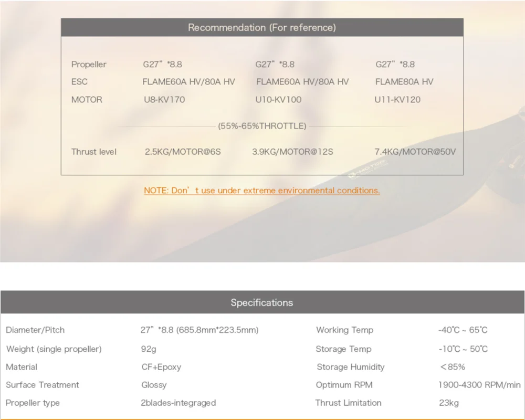
Task: Select the "3.9KG/MOTOR@12S" thrust value
Action: 292,152
